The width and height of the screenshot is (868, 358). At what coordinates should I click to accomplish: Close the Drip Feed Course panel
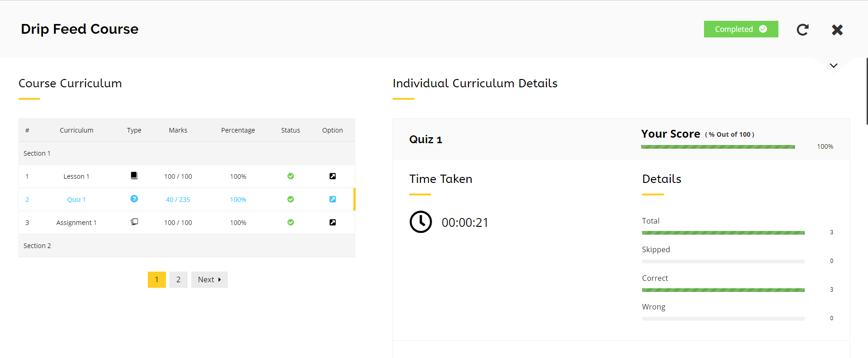pyautogui.click(x=837, y=30)
